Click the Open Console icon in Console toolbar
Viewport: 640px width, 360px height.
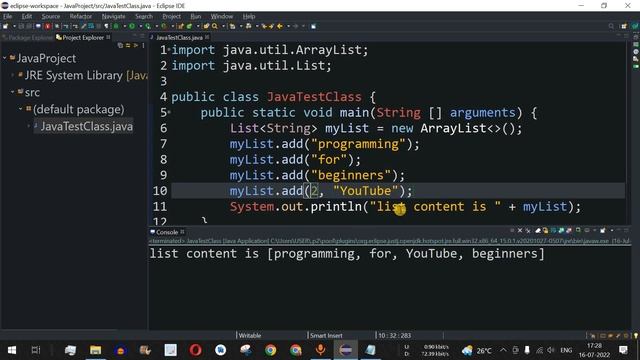602,231
